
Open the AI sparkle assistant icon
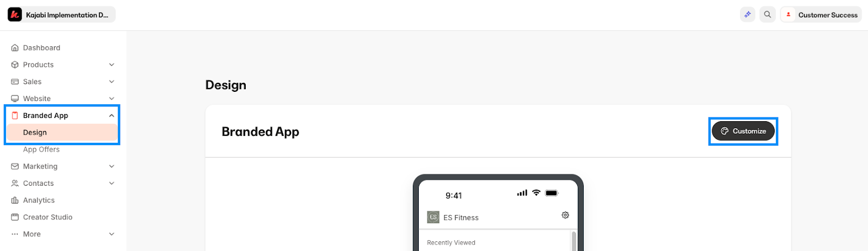(748, 15)
